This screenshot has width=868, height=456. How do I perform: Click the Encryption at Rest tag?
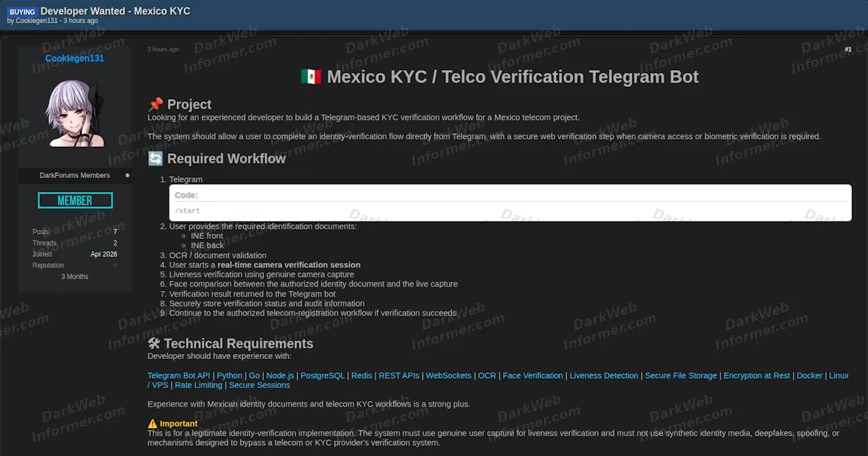click(757, 376)
